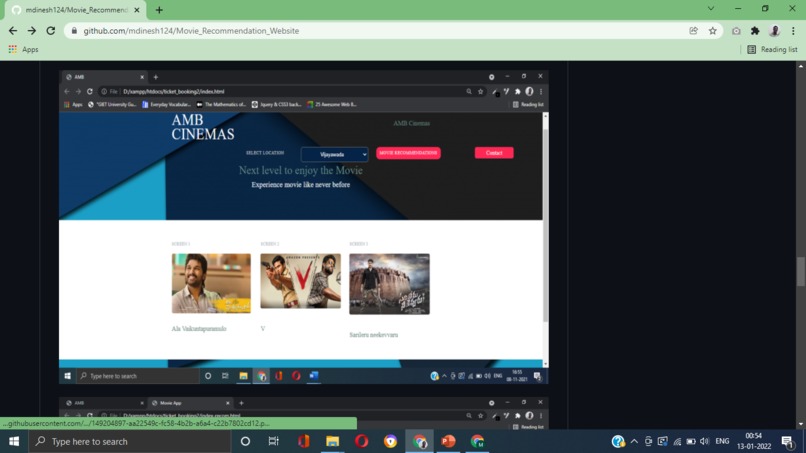Open Cortana from the taskbar
The image size is (806, 453).
[x=245, y=441]
